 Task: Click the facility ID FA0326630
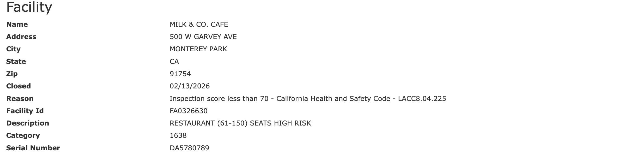tap(188, 111)
